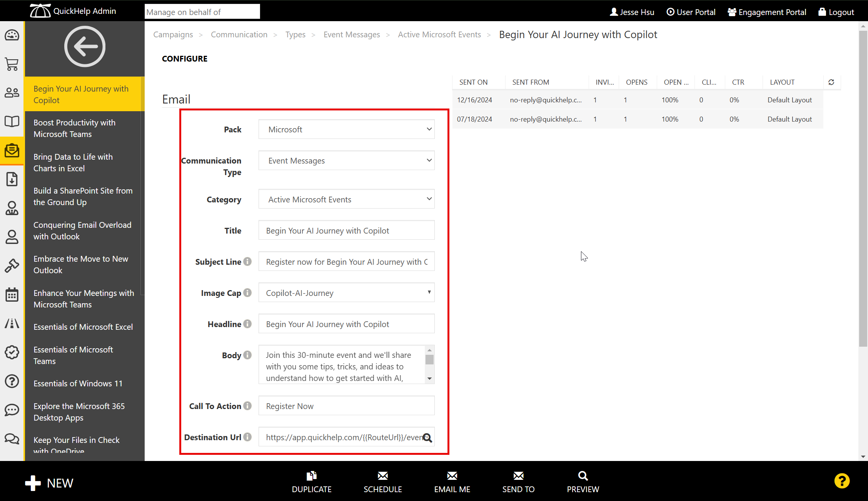The width and height of the screenshot is (868, 501).
Task: Select Boost Productivity with Microsoft Teams item
Action: 74,128
